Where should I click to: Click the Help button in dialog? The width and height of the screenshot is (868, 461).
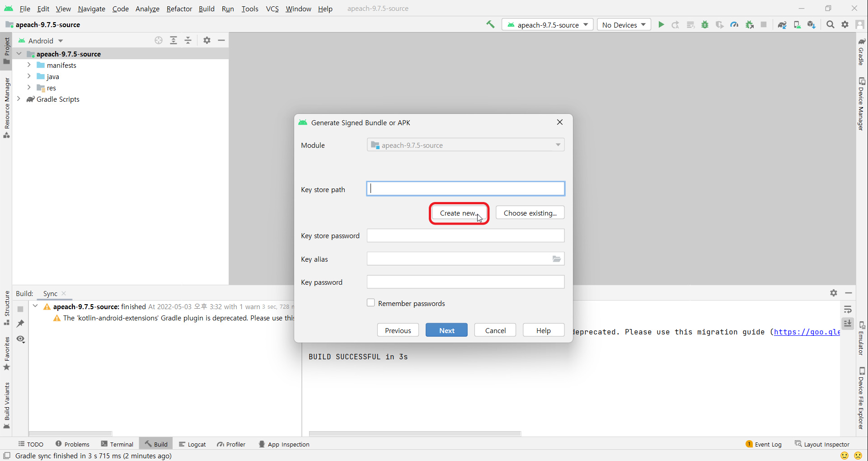pos(544,330)
